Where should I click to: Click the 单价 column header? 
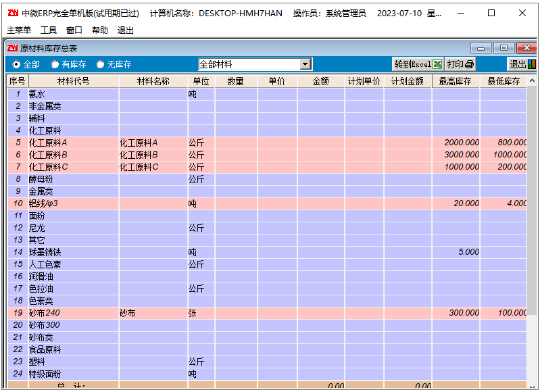pyautogui.click(x=277, y=81)
